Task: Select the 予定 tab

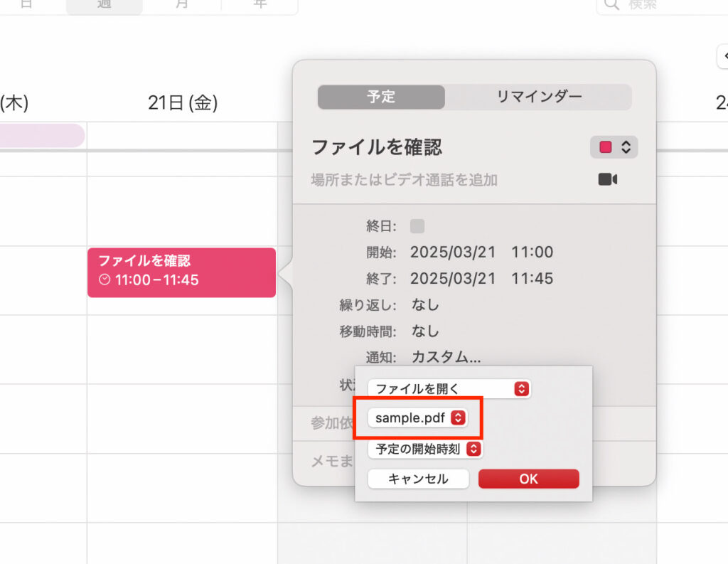Action: tap(381, 97)
